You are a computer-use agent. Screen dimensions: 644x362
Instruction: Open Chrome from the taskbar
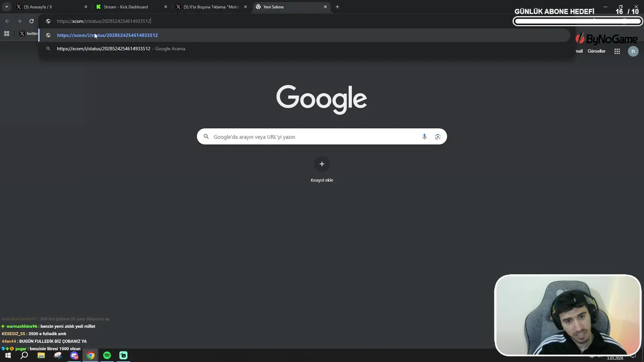(91, 355)
